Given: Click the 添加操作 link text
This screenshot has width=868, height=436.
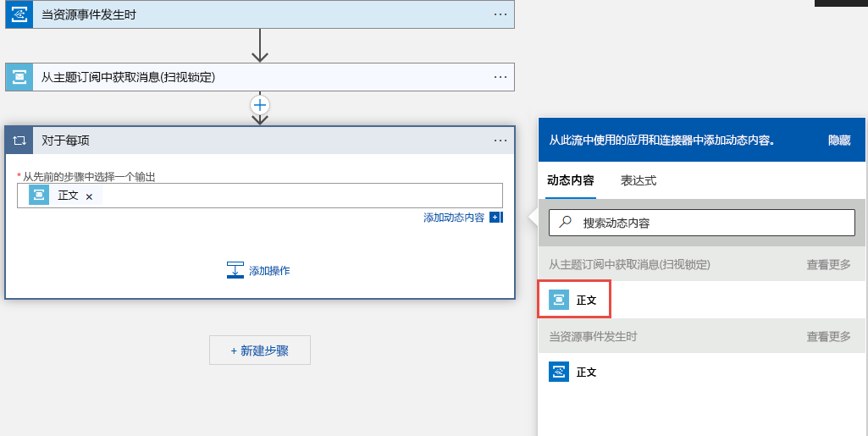Looking at the screenshot, I should point(269,271).
